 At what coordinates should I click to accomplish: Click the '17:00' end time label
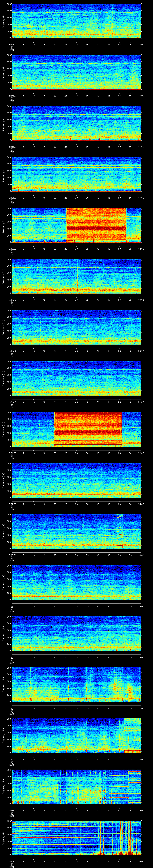(141, 197)
